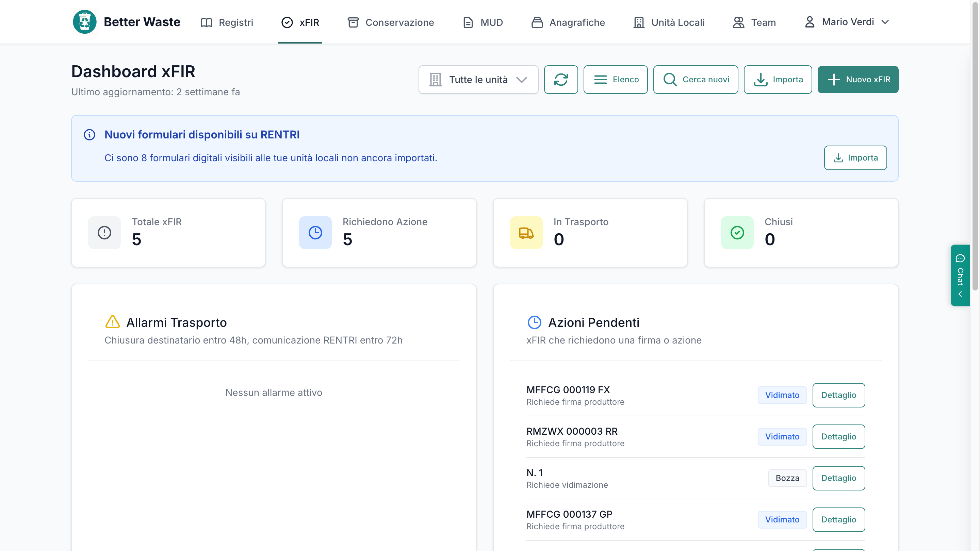Click Importa inside the RENTRI banner
This screenshot has height=551, width=980.
tap(855, 158)
